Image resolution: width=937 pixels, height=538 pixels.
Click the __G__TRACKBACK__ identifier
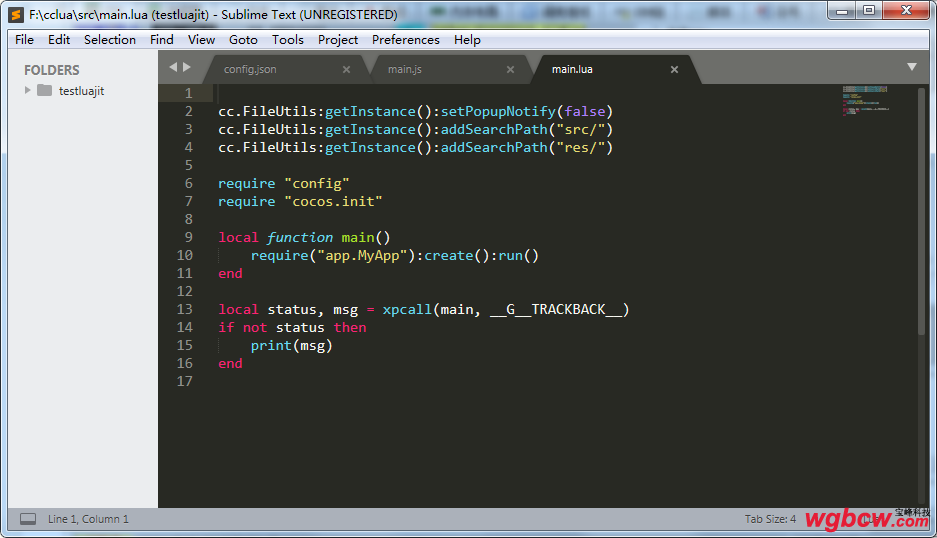click(556, 309)
